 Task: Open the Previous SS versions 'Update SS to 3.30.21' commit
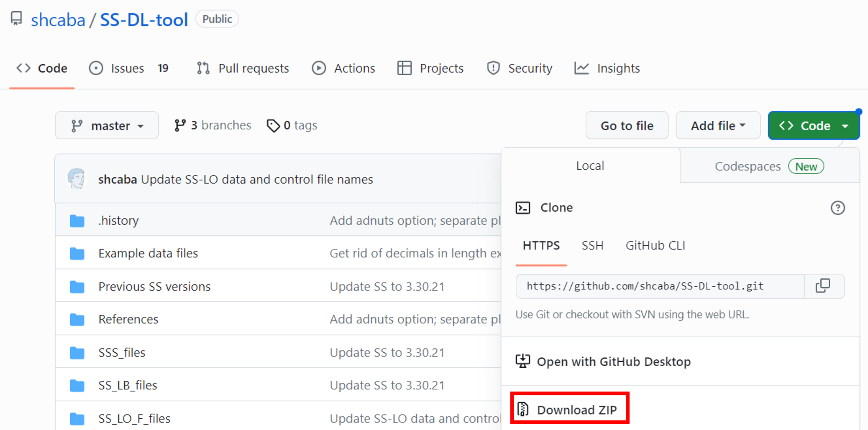(x=387, y=286)
